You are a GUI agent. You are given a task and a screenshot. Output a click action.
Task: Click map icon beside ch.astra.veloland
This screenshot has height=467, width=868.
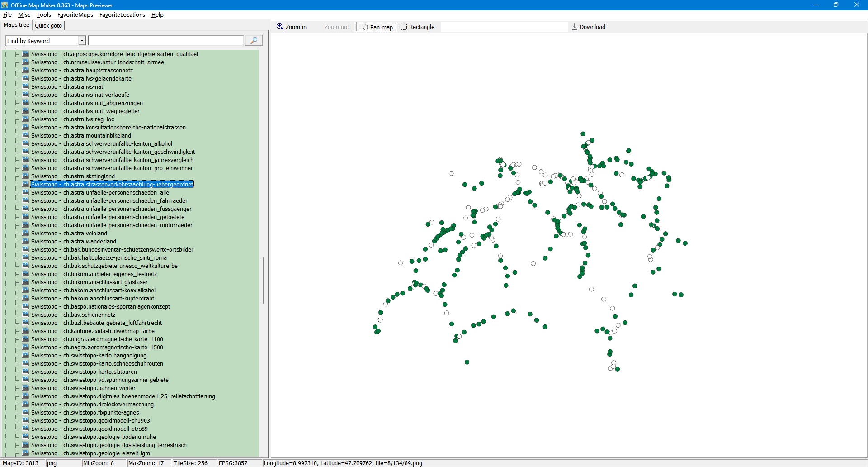click(x=25, y=233)
